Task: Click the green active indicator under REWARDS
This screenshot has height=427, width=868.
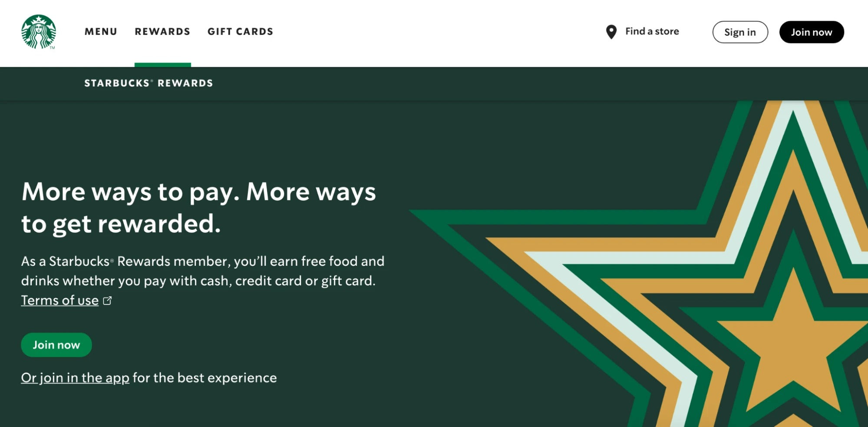Action: pos(162,65)
